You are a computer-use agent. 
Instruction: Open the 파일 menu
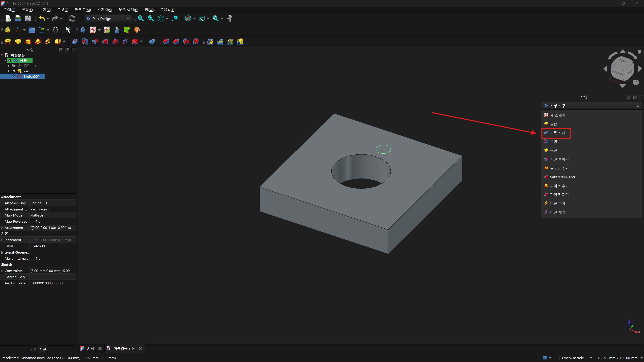[x=10, y=10]
